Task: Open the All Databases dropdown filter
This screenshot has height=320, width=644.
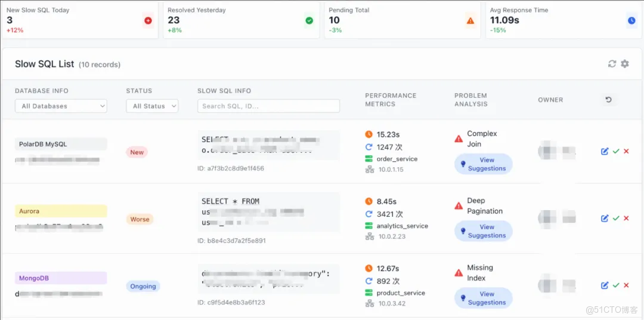Action: 61,106
